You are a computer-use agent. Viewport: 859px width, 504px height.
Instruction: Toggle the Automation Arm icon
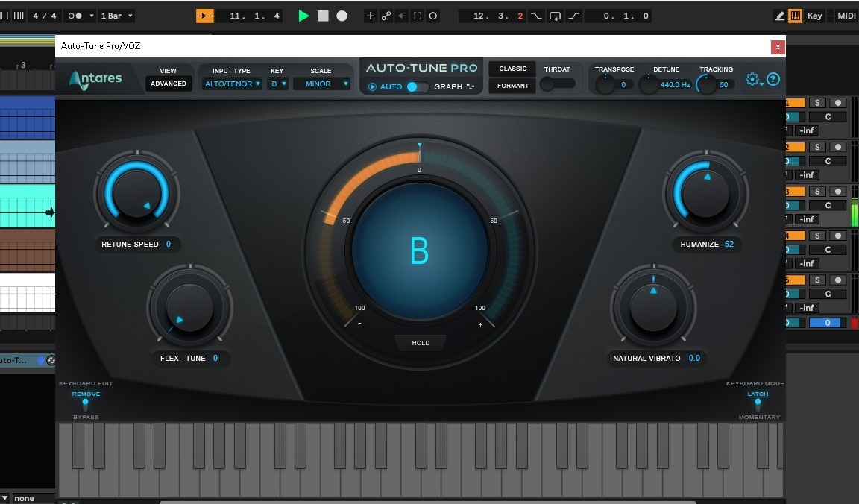point(386,16)
